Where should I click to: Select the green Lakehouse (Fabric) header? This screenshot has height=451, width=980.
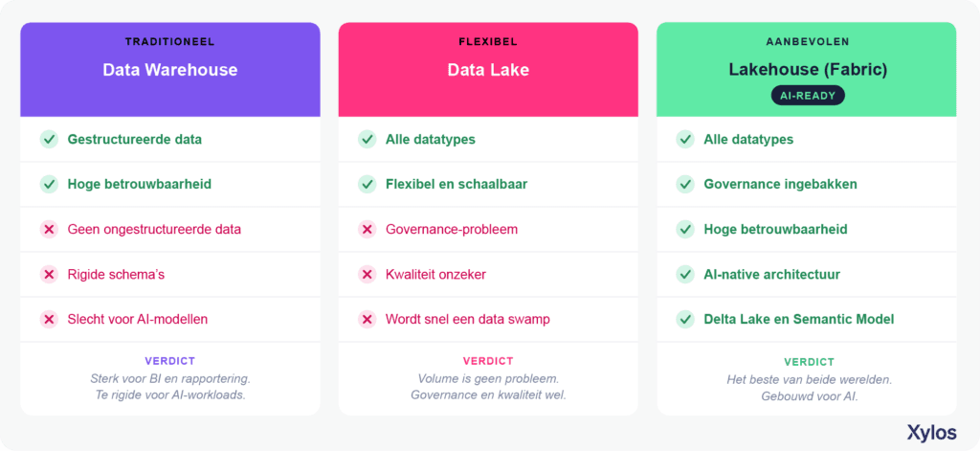(806, 70)
